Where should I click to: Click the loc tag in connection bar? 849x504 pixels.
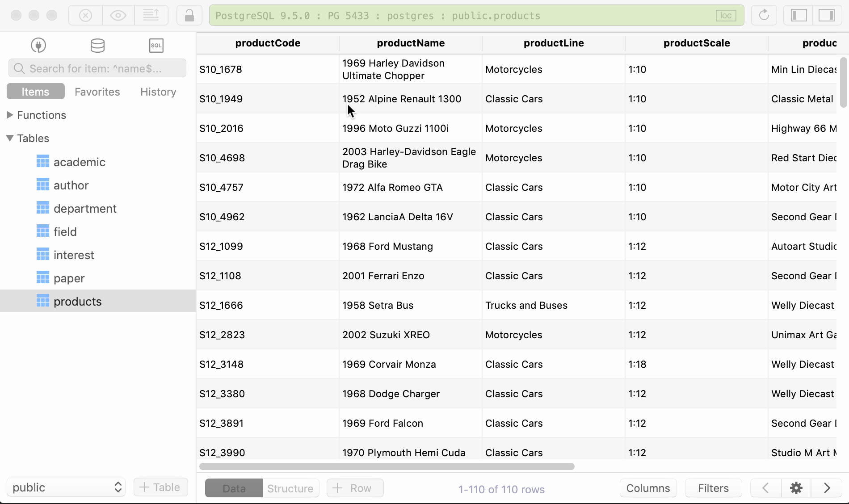726,16
